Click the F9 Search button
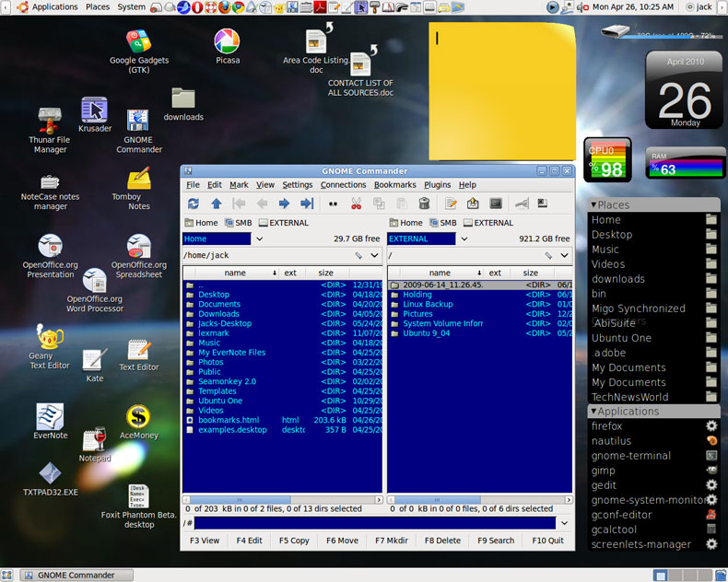This screenshot has height=582, width=728. tap(496, 541)
